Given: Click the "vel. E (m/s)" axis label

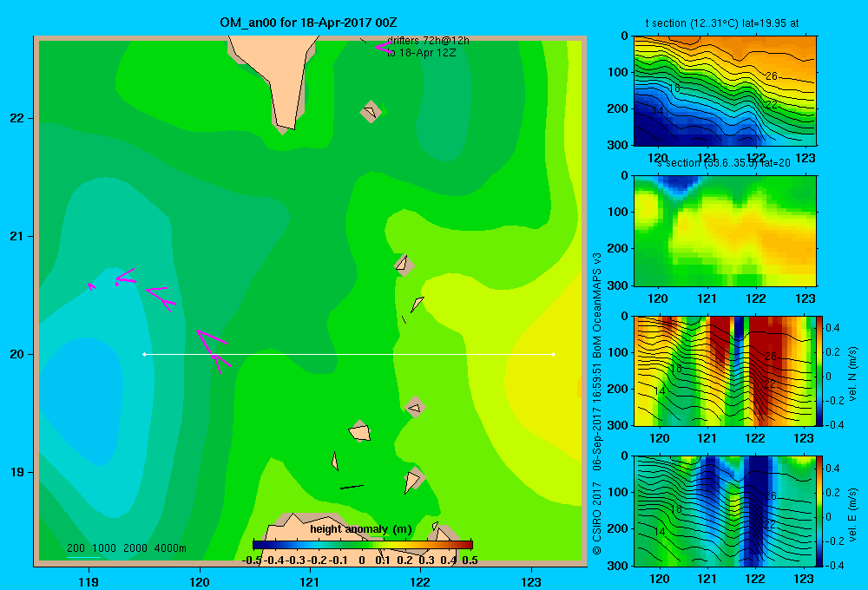Looking at the screenshot, I should pos(852,515).
